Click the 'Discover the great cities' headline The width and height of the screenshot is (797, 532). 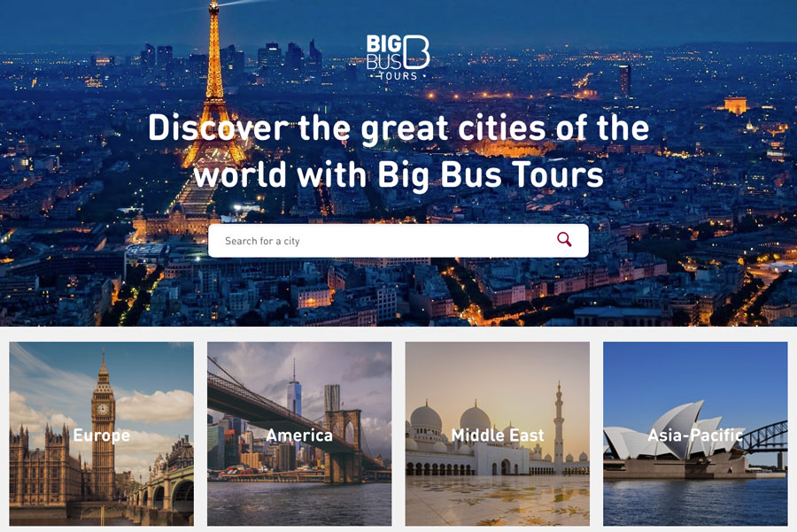398,150
